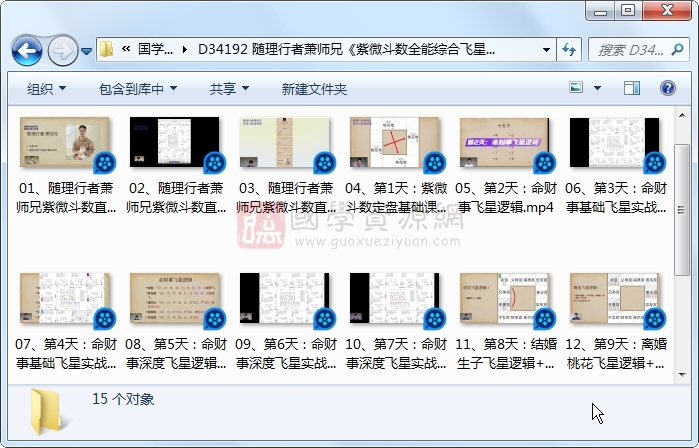
Task: Click file name 04、第1天:紫微斗数定盘基础课
Action: [396, 197]
